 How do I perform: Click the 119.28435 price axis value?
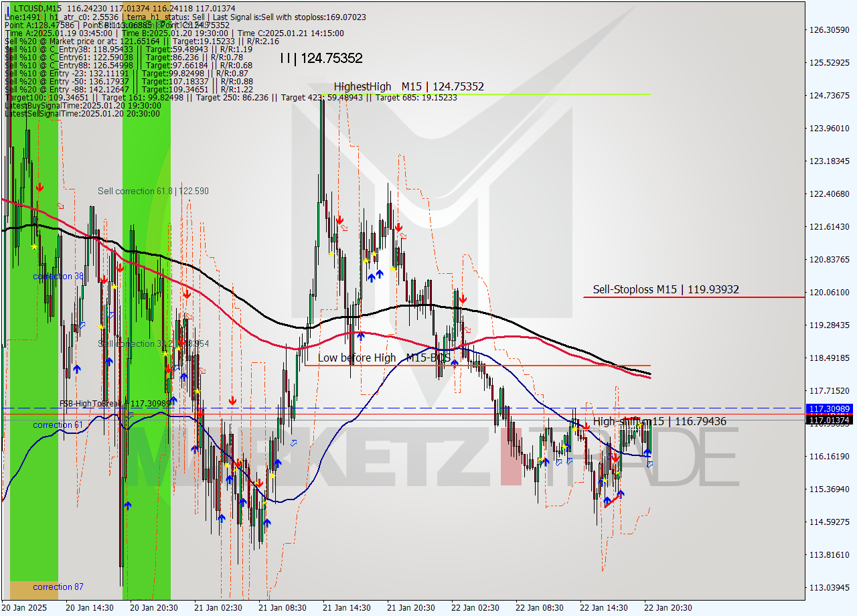click(829, 325)
